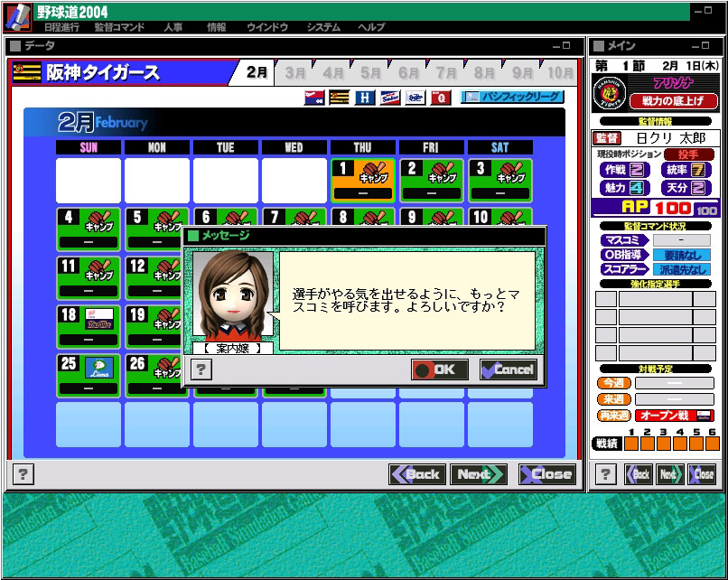728x580 pixels.
Task: Open the 3月 month tab
Action: (x=294, y=73)
